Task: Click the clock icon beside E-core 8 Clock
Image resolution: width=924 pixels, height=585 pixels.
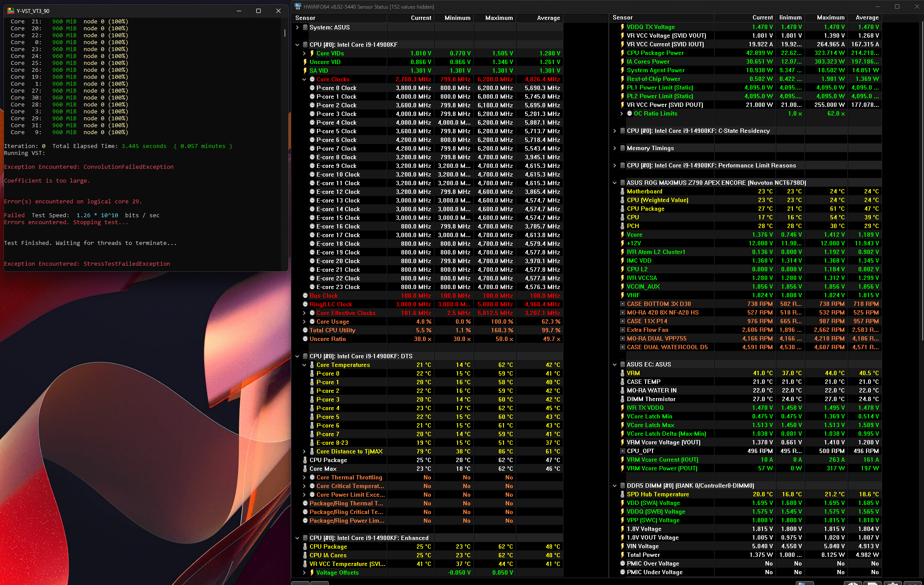Action: pyautogui.click(x=312, y=157)
